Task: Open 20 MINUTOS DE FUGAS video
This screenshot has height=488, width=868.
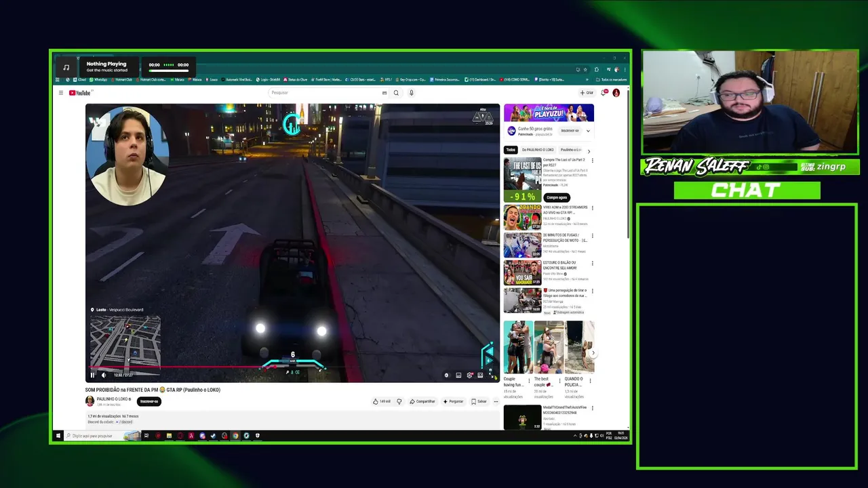Action: pos(522,245)
